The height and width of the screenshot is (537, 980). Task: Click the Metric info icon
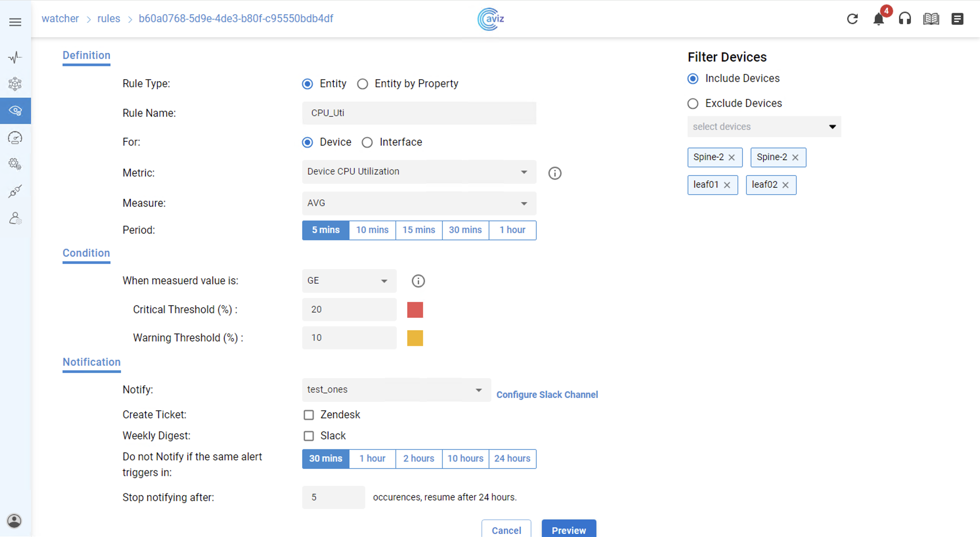click(555, 173)
